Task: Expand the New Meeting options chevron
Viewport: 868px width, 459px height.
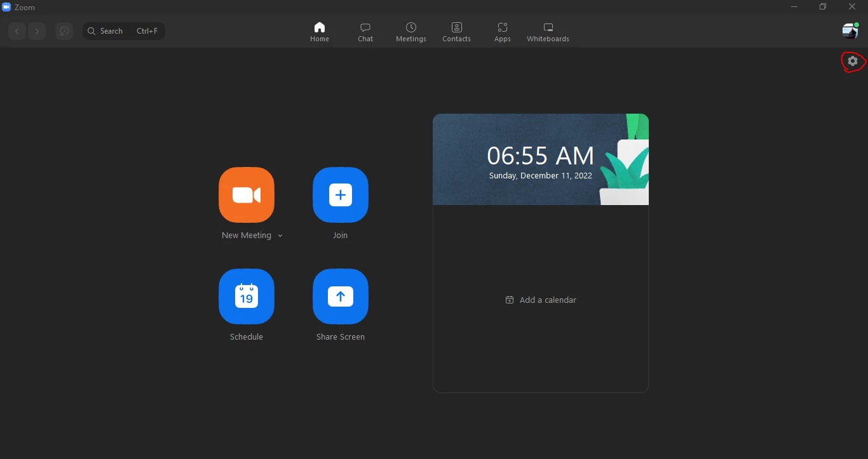Action: point(280,236)
